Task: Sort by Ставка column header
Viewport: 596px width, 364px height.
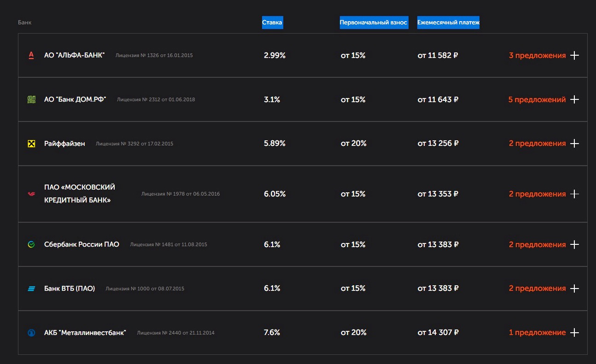Action: tap(272, 23)
